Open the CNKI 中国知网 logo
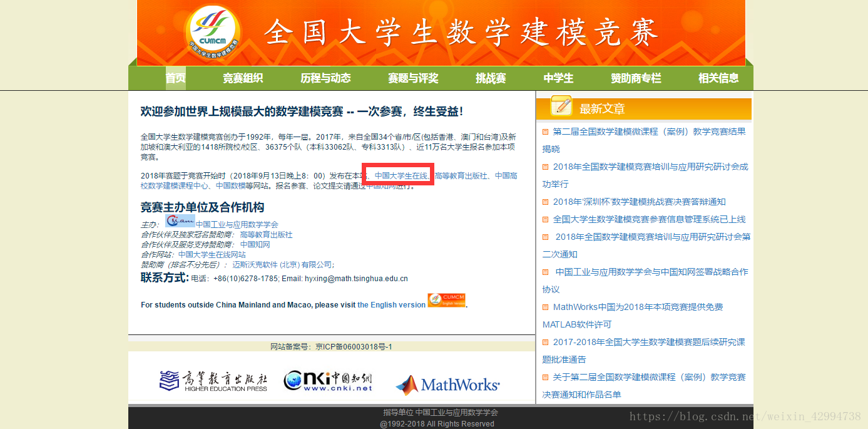The height and width of the screenshot is (429, 868). click(328, 381)
